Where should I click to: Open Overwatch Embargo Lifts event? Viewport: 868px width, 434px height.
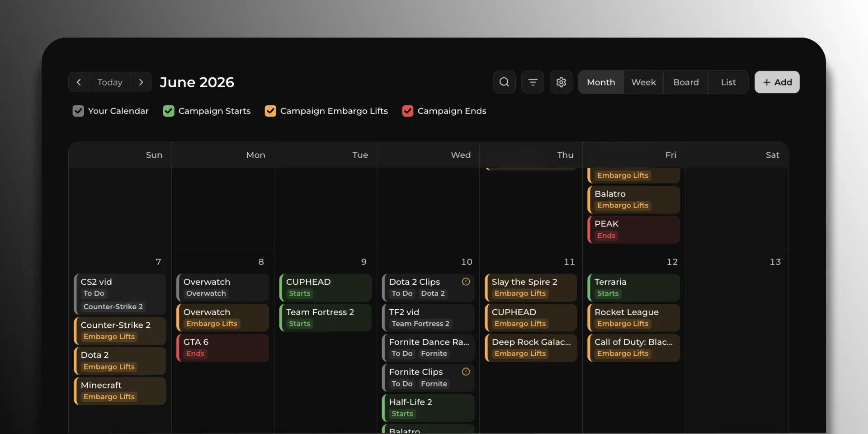coord(223,318)
